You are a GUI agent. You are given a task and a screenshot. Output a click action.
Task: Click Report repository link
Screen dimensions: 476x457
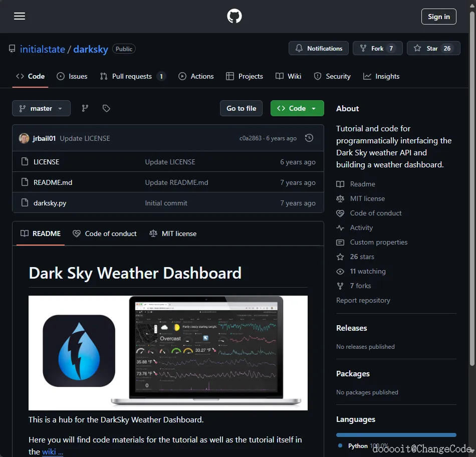point(363,300)
